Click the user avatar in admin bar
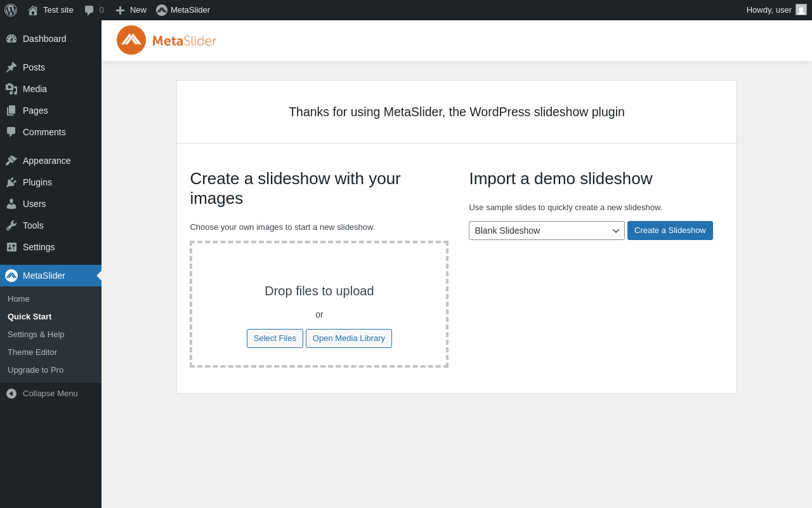This screenshot has height=508, width=812. tap(801, 10)
